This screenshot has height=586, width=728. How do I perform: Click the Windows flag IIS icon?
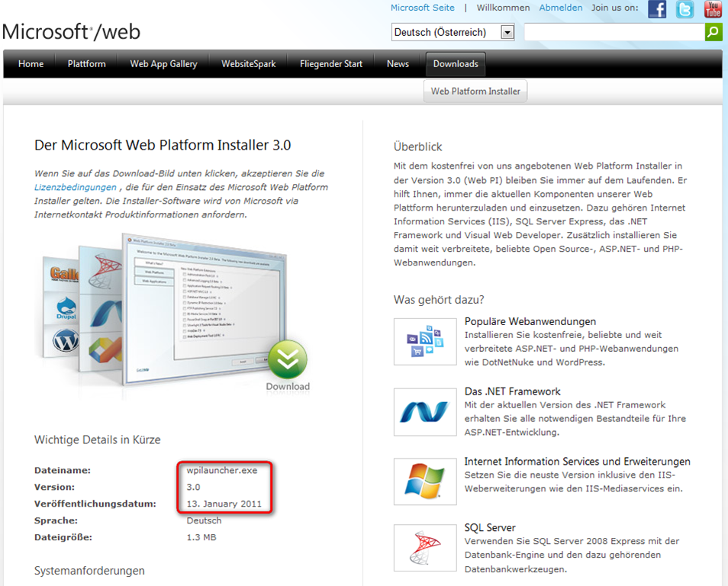pyautogui.click(x=425, y=481)
